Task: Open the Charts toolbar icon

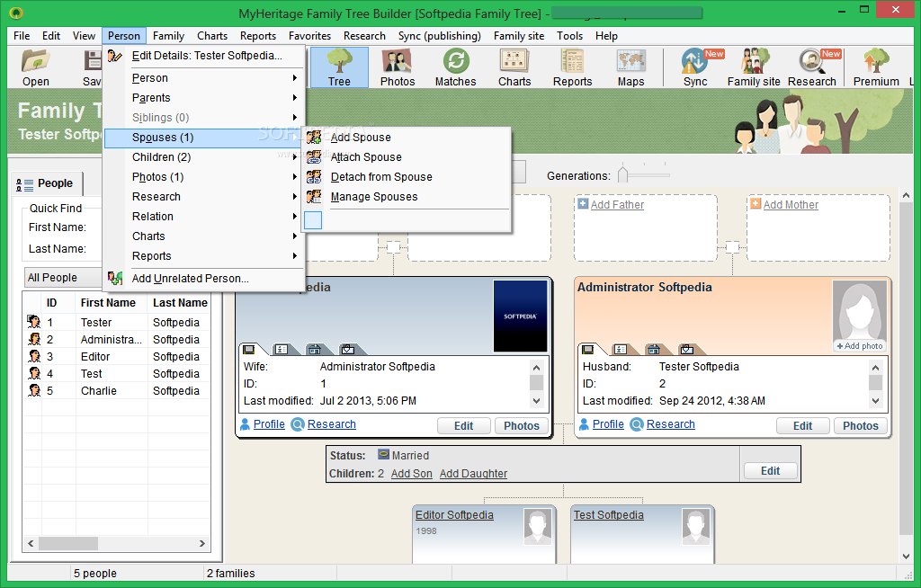Action: coord(514,68)
